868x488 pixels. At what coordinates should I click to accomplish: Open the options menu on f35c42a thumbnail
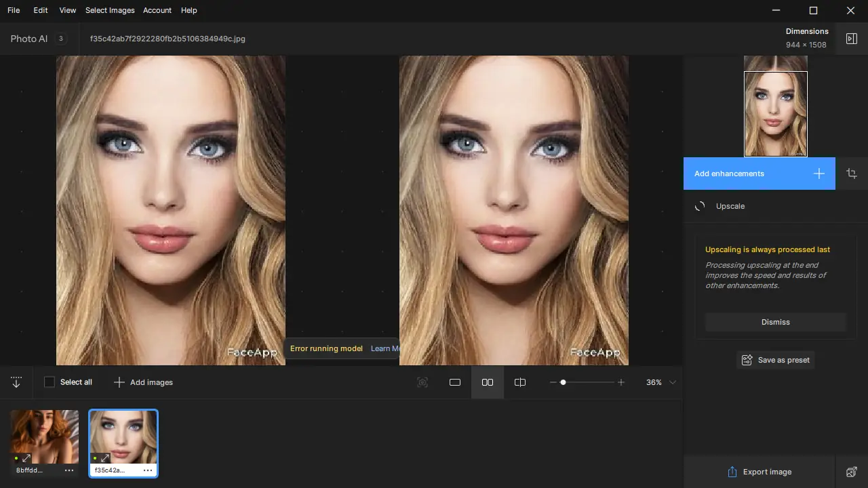click(x=148, y=470)
